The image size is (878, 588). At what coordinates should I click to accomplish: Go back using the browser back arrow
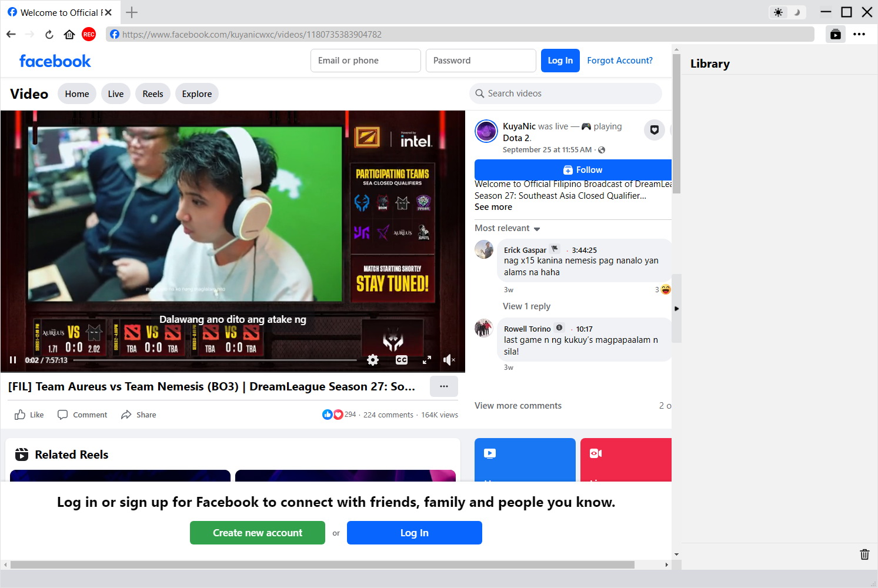pos(11,34)
